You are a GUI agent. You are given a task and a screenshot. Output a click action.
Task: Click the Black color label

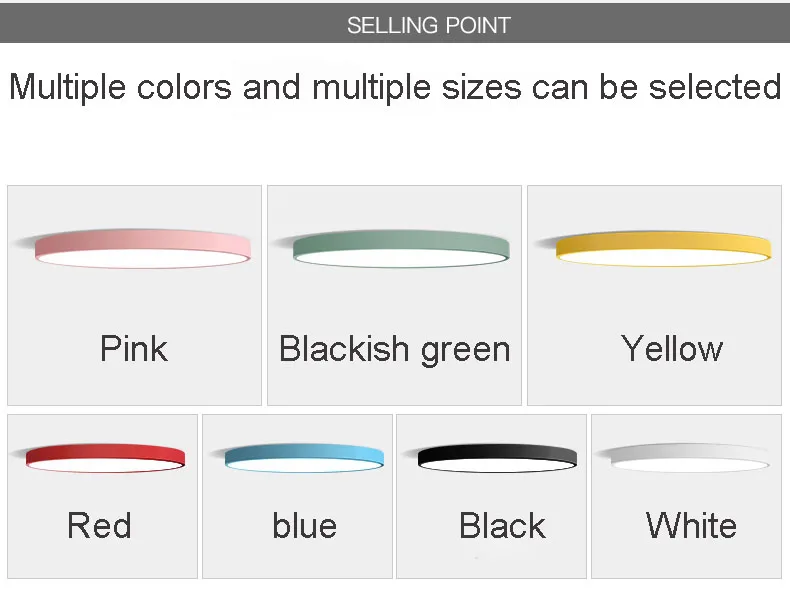point(502,526)
